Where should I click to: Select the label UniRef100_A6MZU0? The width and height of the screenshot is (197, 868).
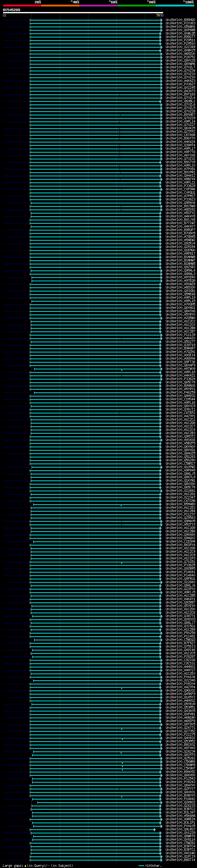[180, 54]
